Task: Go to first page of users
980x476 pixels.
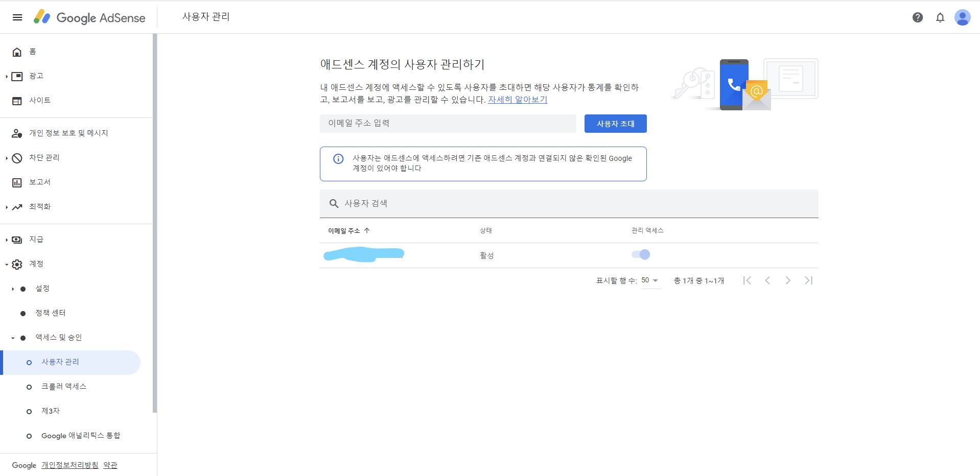Action: click(x=747, y=280)
